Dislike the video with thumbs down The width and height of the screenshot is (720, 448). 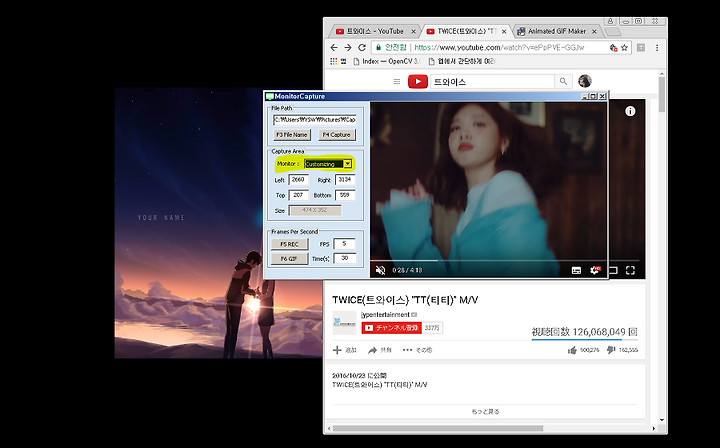click(611, 350)
